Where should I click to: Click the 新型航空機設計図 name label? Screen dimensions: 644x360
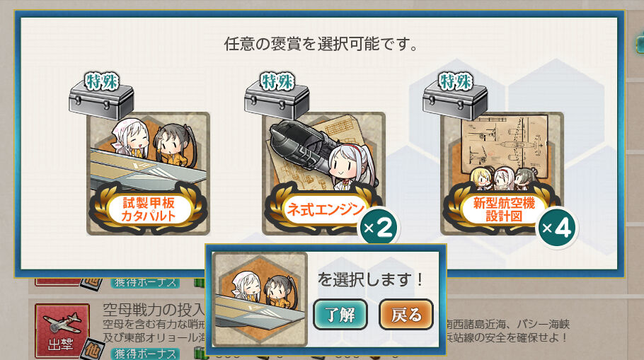[x=504, y=209]
